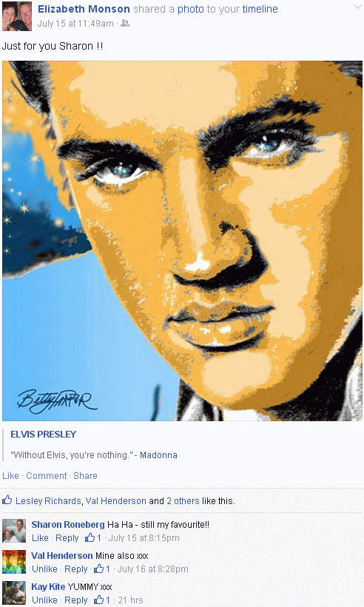Open Kay Kite's avatar thumbnail
Screen dimensions: 364x607
click(x=14, y=593)
